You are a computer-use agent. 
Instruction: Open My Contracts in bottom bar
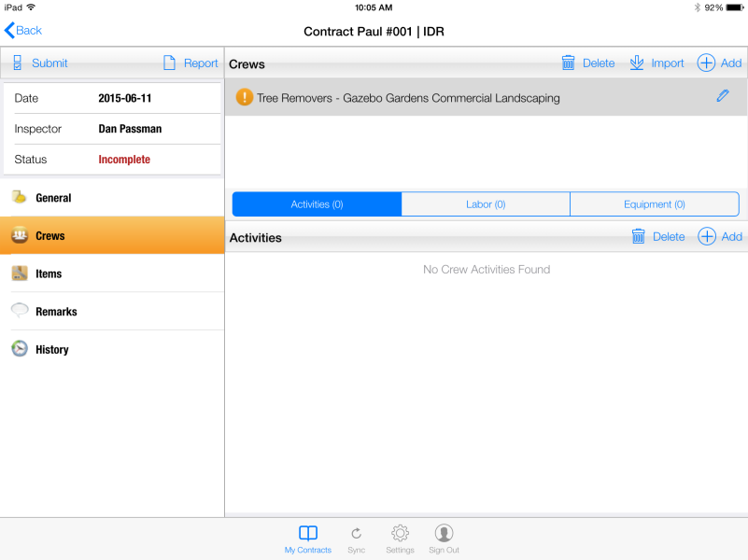click(308, 538)
